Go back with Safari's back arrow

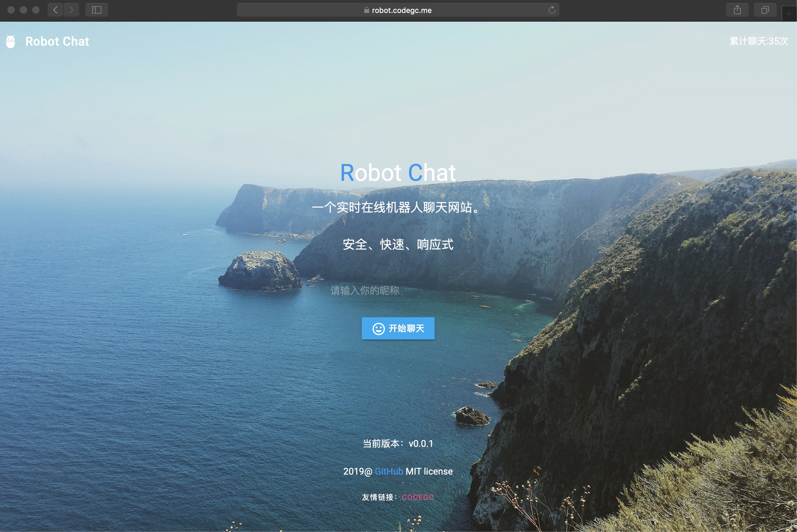coord(55,10)
